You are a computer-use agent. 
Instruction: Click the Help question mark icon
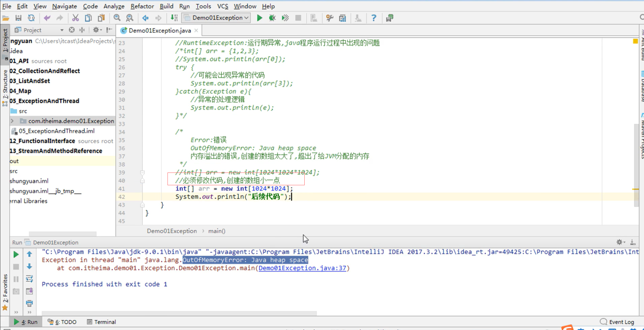(x=374, y=18)
